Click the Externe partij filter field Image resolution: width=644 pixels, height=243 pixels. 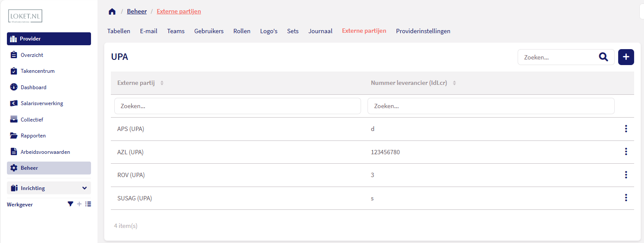click(x=237, y=106)
